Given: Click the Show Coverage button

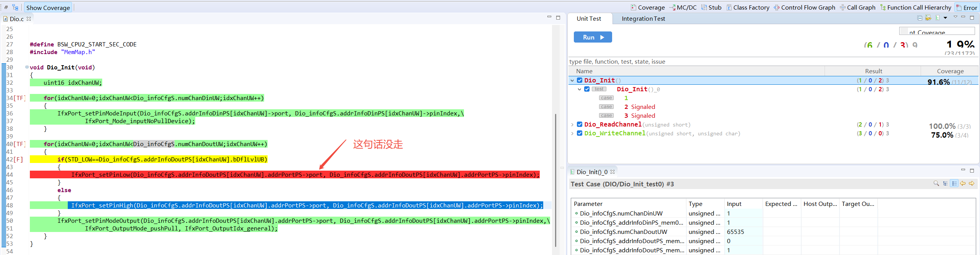Looking at the screenshot, I should click(x=48, y=8).
